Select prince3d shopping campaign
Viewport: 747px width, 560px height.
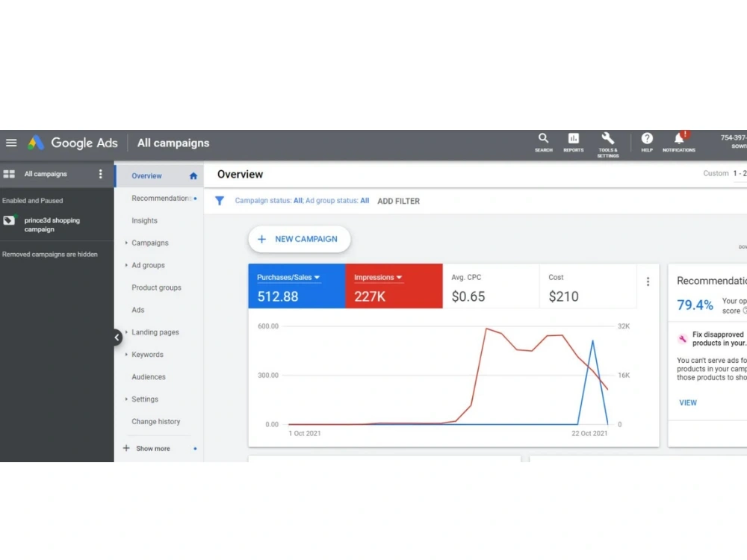coord(52,225)
